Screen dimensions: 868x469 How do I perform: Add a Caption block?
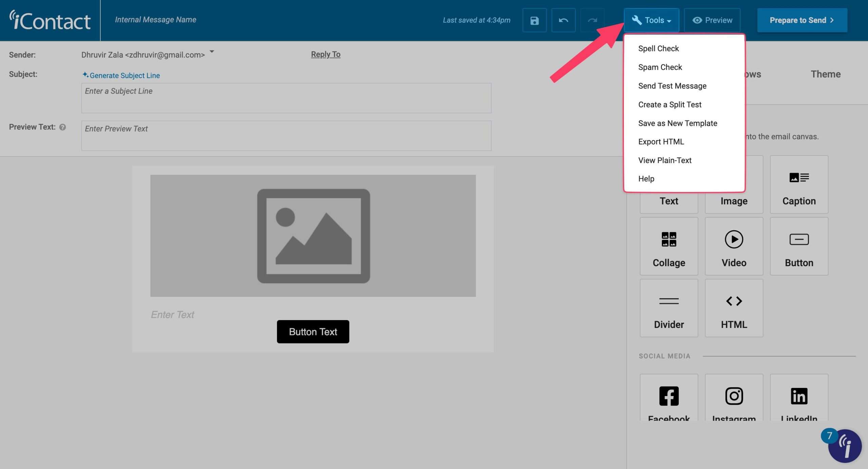(799, 185)
